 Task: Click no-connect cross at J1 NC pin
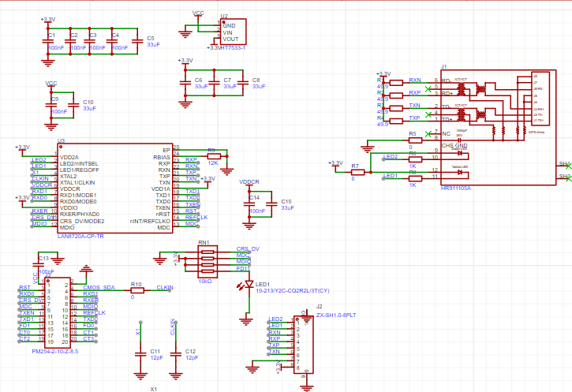(428, 134)
